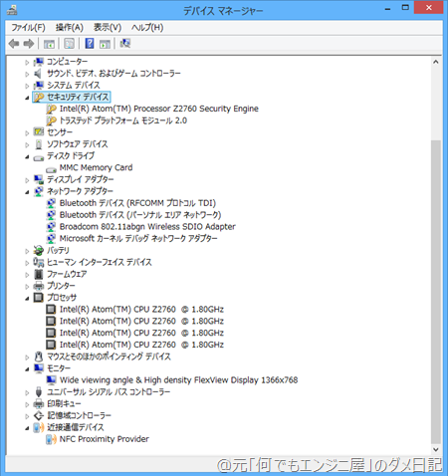Viewport: 448px width, 476px height.
Task: Select Bluetooth デバイス (パーソナル エリア ネットワーク)
Action: tap(140, 215)
